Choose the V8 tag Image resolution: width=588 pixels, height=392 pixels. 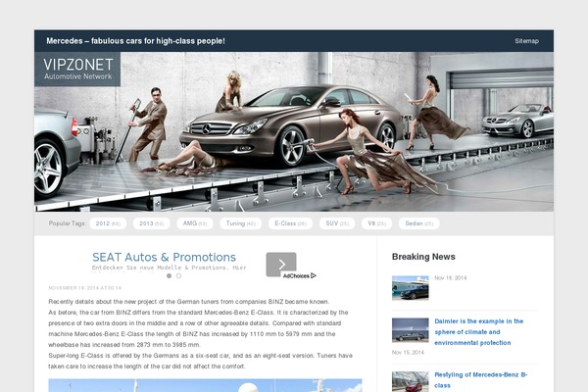[x=376, y=223]
